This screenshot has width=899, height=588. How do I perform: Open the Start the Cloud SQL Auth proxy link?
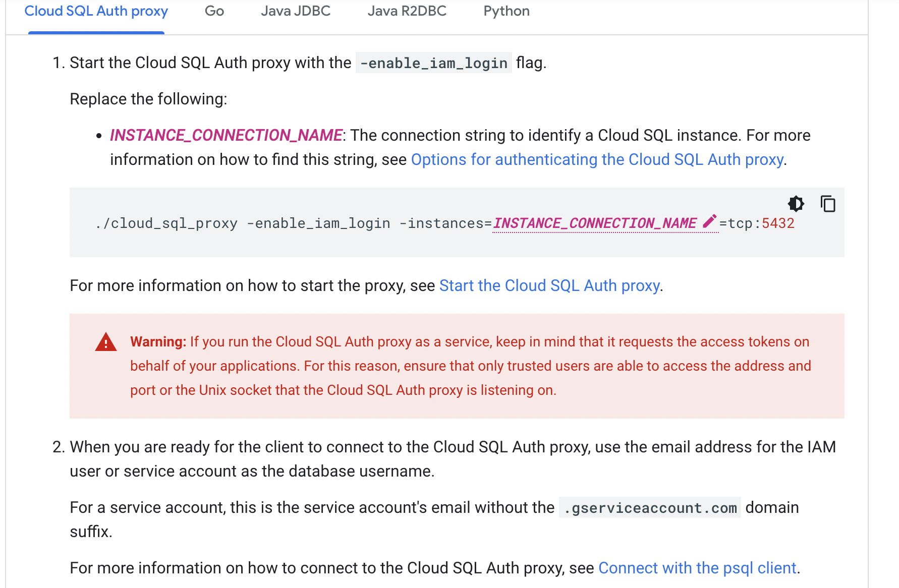coord(549,285)
